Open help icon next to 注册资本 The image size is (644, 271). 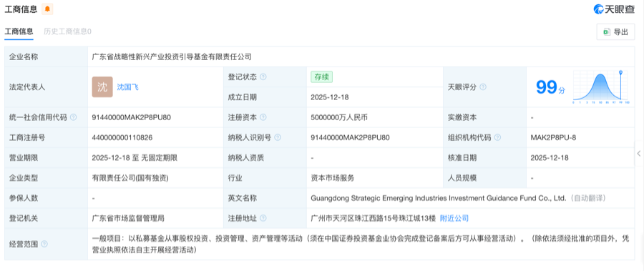263,117
